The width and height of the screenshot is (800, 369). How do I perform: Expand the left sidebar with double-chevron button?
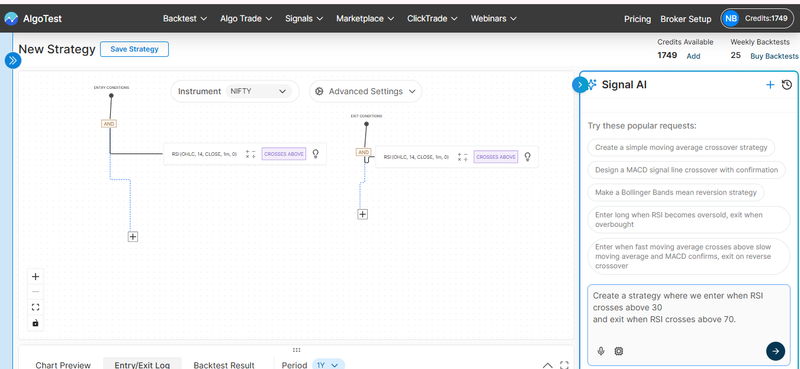tap(12, 61)
